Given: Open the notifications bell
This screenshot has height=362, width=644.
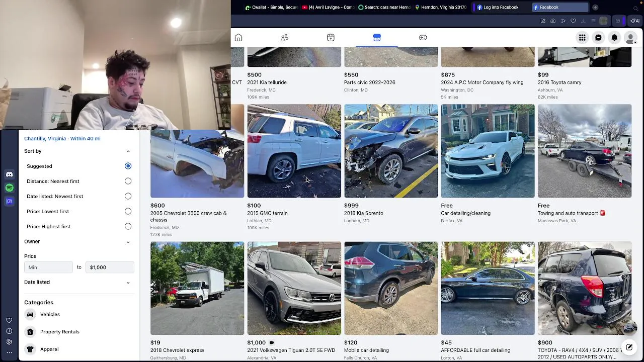Looking at the screenshot, I should point(614,38).
